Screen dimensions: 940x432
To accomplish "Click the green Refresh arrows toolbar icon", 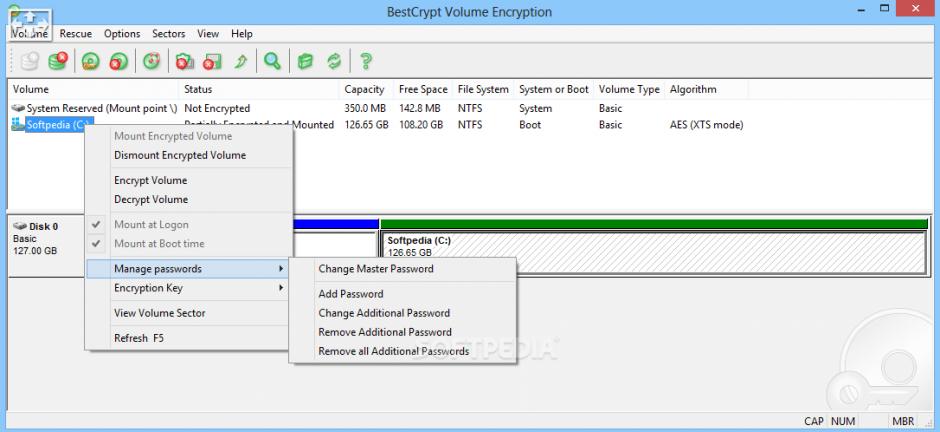I will pos(333,61).
